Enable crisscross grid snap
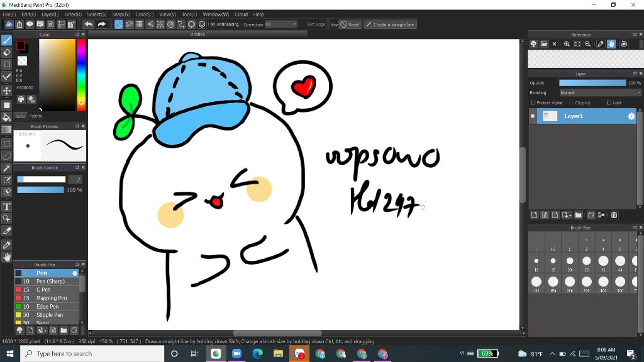This screenshot has height=362, width=644. click(x=139, y=25)
